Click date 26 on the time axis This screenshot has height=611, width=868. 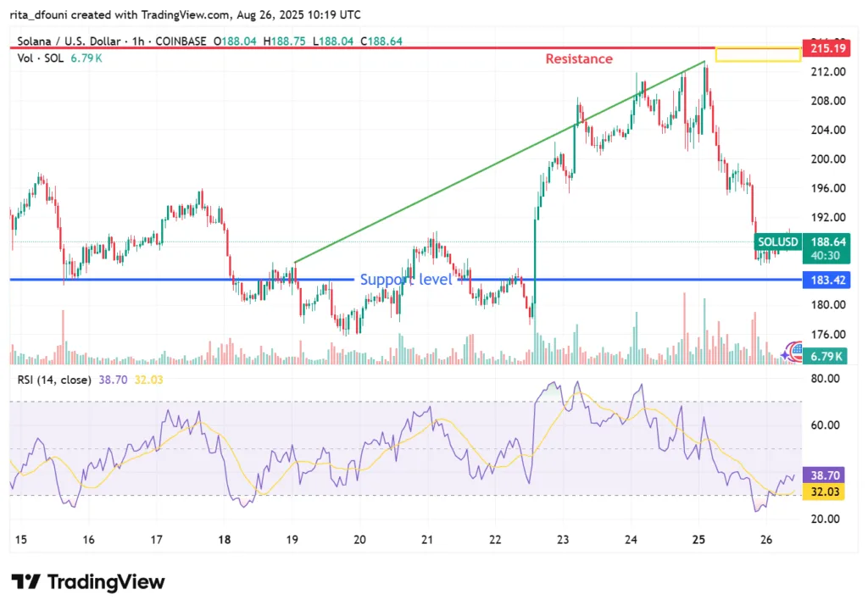pyautogui.click(x=766, y=540)
